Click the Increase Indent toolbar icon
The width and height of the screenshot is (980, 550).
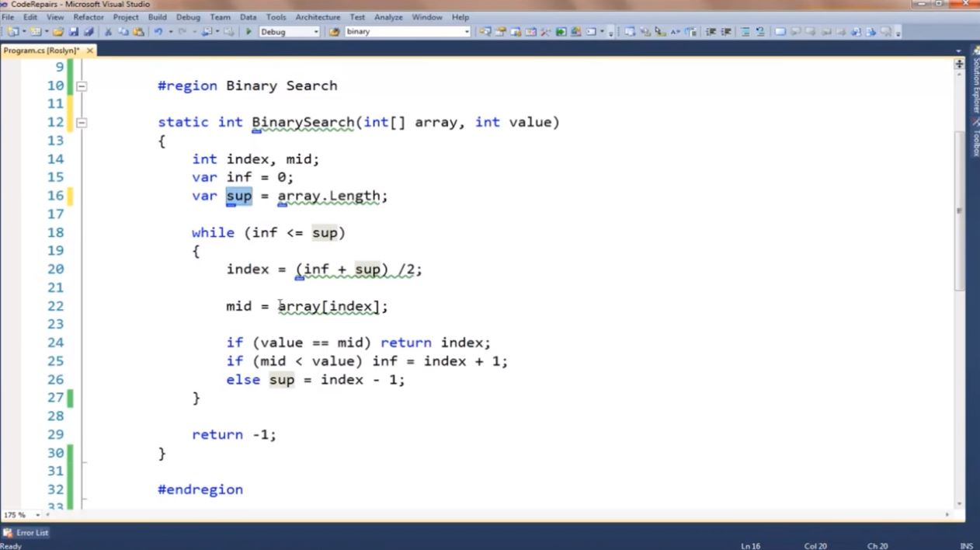coord(725,31)
